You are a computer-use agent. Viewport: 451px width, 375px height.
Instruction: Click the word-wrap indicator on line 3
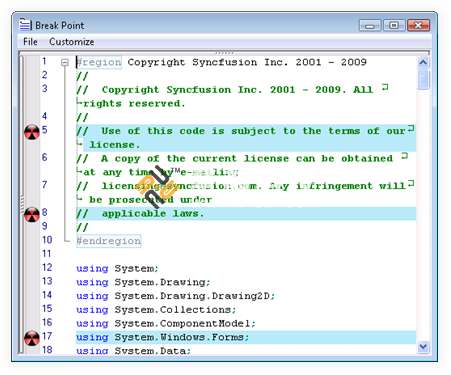point(385,87)
